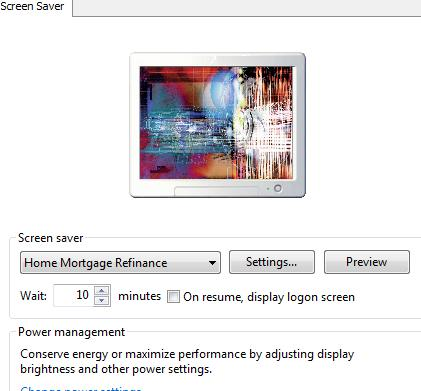
Task: Click the 'Screen saver' group heading
Action: [x=50, y=238]
